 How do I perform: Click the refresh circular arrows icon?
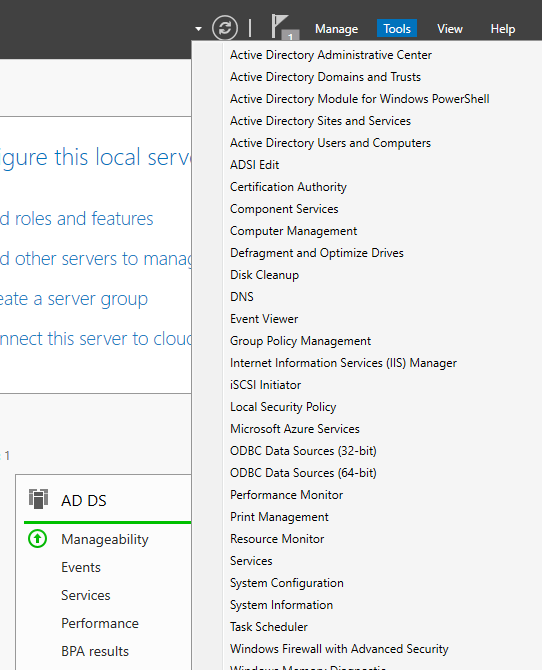pos(225,28)
